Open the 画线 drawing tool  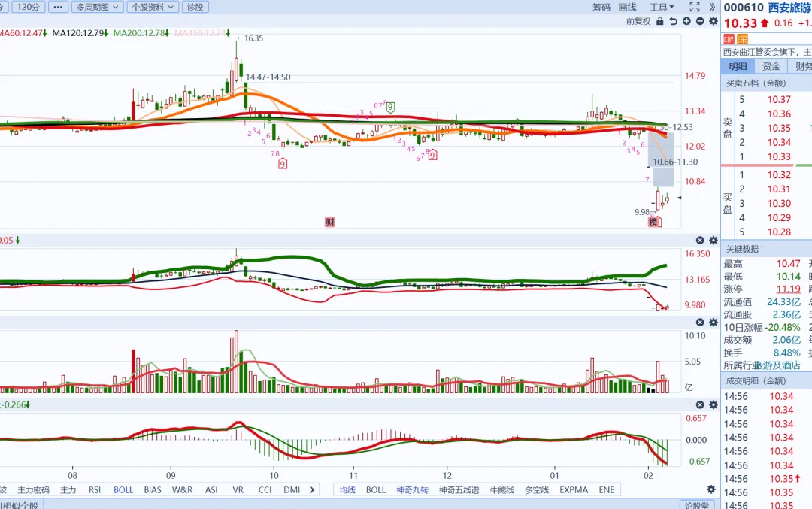627,7
